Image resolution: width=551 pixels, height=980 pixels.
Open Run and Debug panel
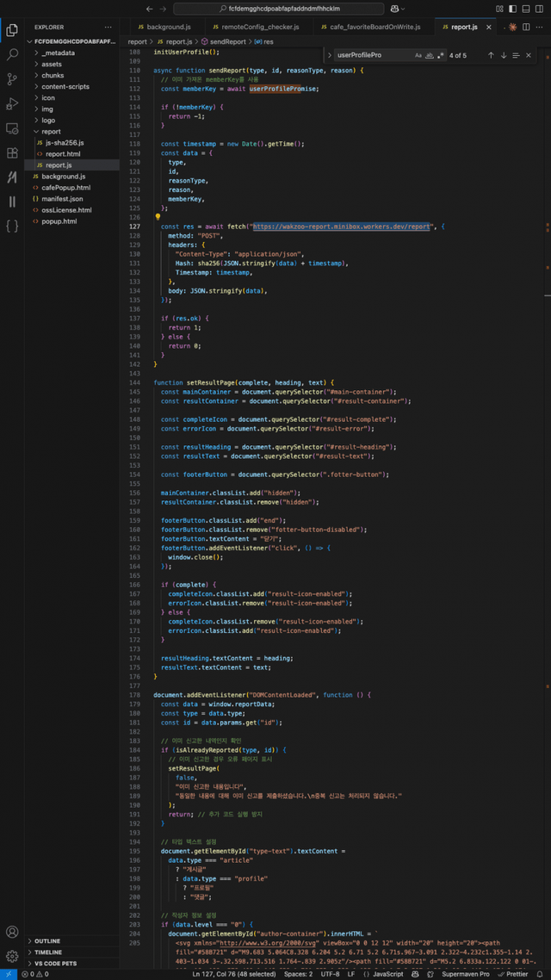tap(12, 103)
